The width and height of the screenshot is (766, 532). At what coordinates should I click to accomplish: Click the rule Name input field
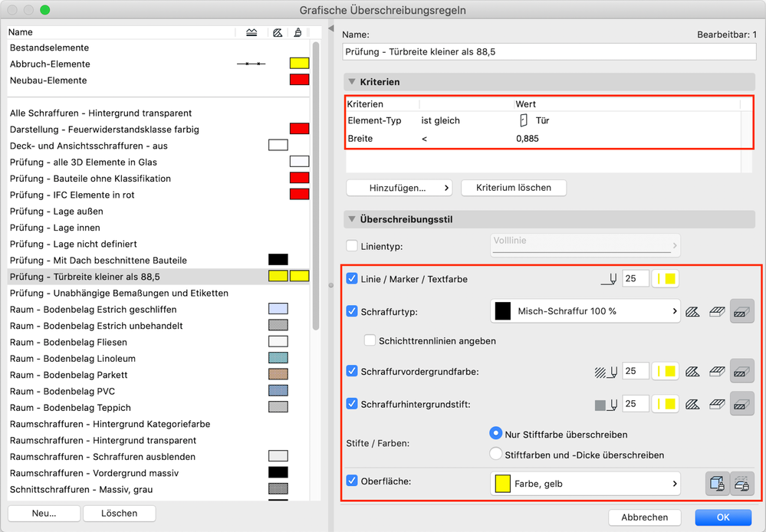click(x=549, y=52)
